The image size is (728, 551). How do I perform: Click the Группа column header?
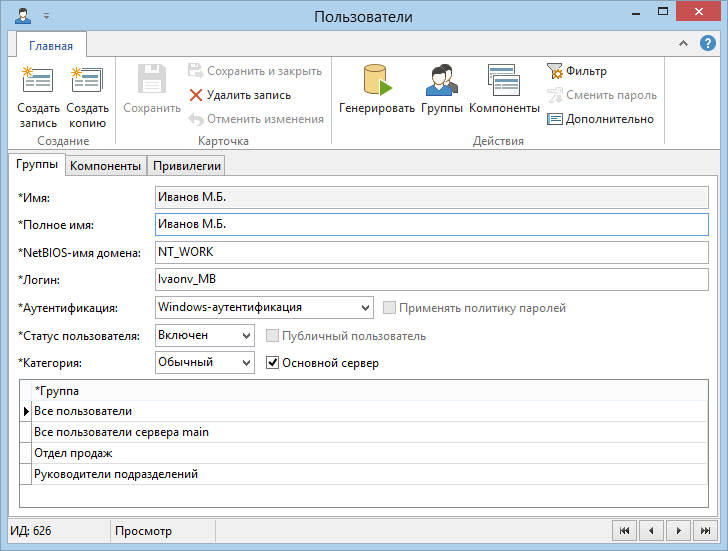[x=370, y=391]
